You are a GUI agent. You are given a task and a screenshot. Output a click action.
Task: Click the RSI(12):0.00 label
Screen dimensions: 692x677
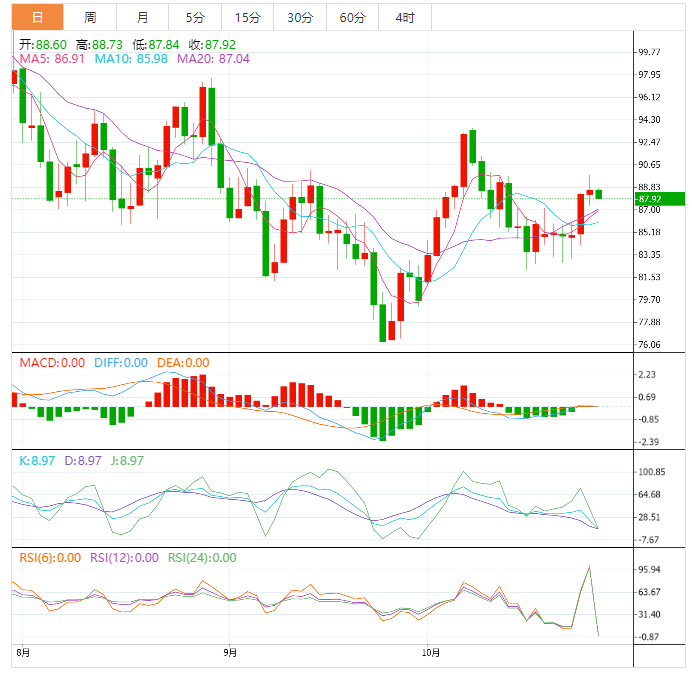click(x=124, y=558)
